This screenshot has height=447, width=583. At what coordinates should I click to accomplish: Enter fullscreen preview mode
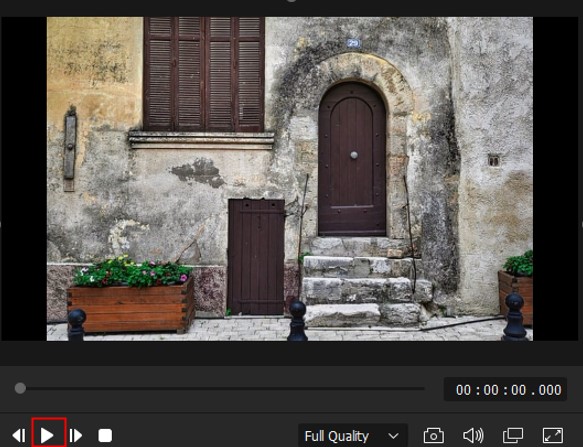(553, 435)
